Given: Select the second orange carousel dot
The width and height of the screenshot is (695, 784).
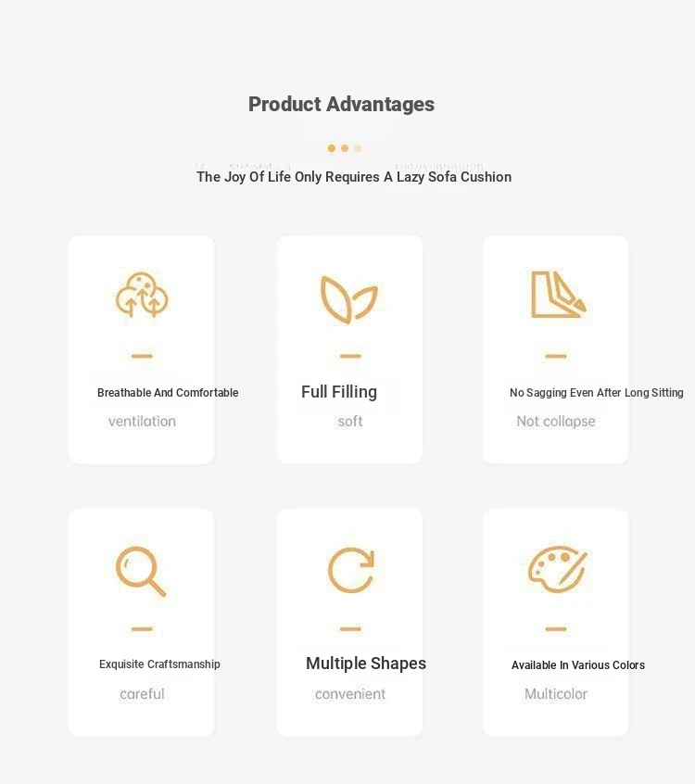Looking at the screenshot, I should click(345, 148).
